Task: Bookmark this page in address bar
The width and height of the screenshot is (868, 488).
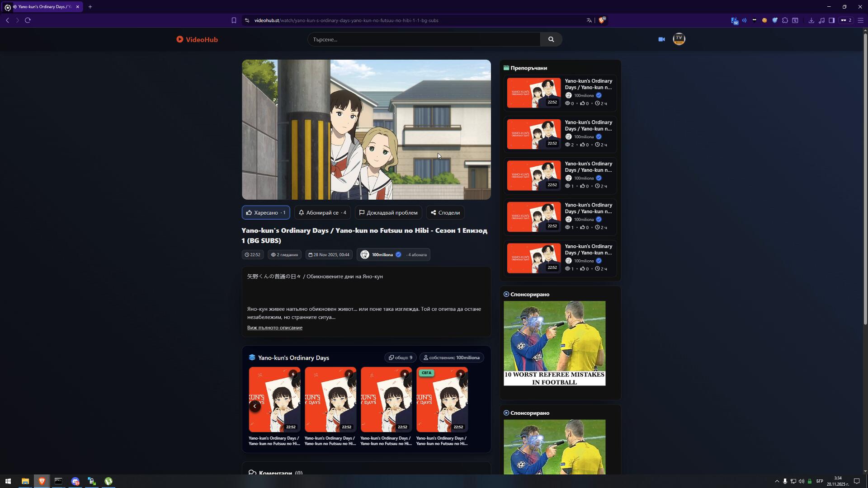Action: (x=234, y=20)
